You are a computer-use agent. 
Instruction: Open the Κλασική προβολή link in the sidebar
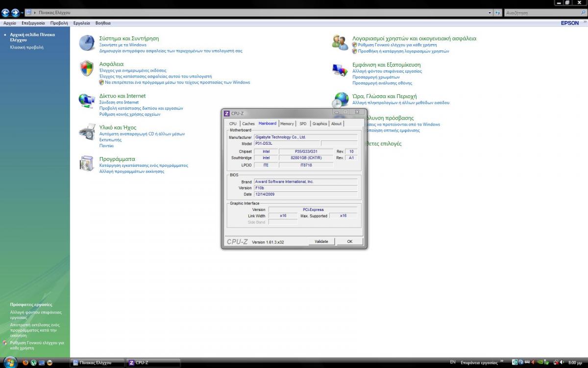[x=26, y=48]
